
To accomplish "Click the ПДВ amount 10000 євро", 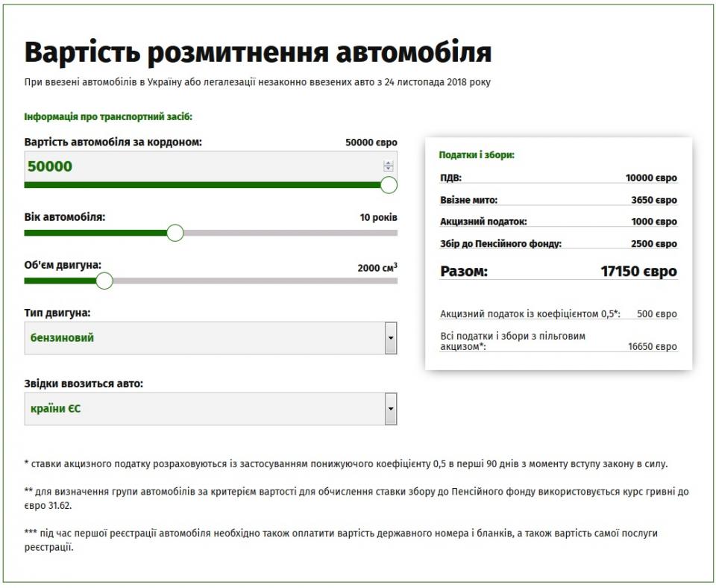I will (x=651, y=178).
